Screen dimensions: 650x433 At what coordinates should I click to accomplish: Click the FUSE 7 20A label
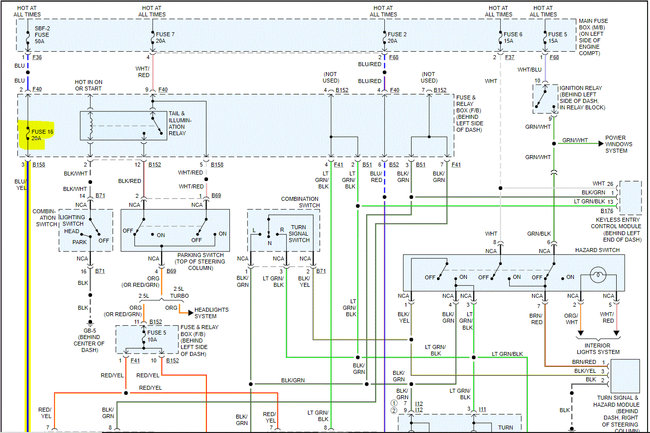165,37
